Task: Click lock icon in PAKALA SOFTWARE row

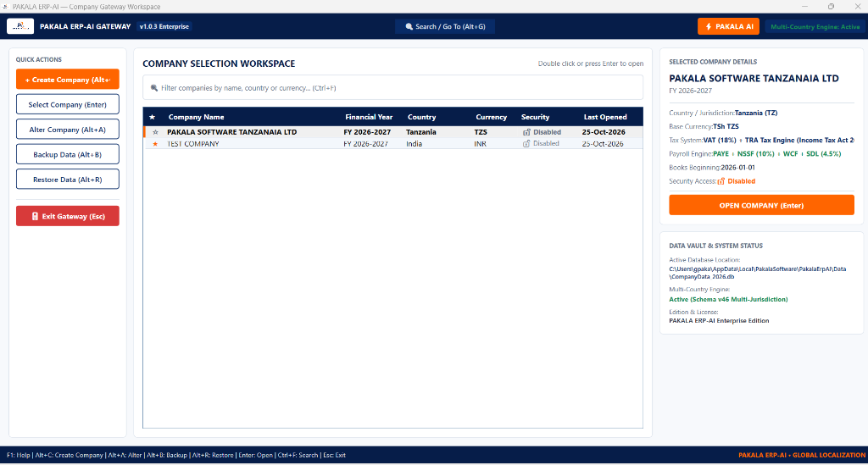Action: click(x=526, y=132)
